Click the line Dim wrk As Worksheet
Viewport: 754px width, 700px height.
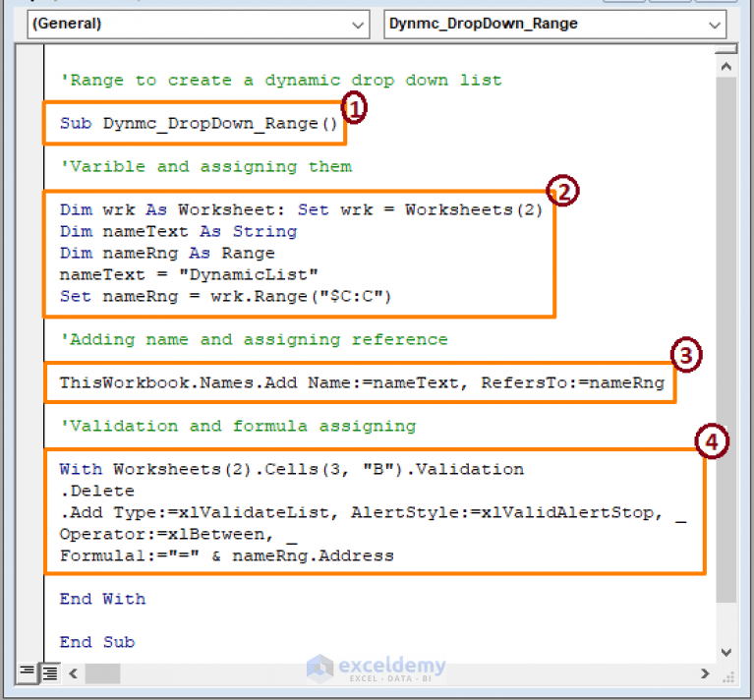pos(302,210)
